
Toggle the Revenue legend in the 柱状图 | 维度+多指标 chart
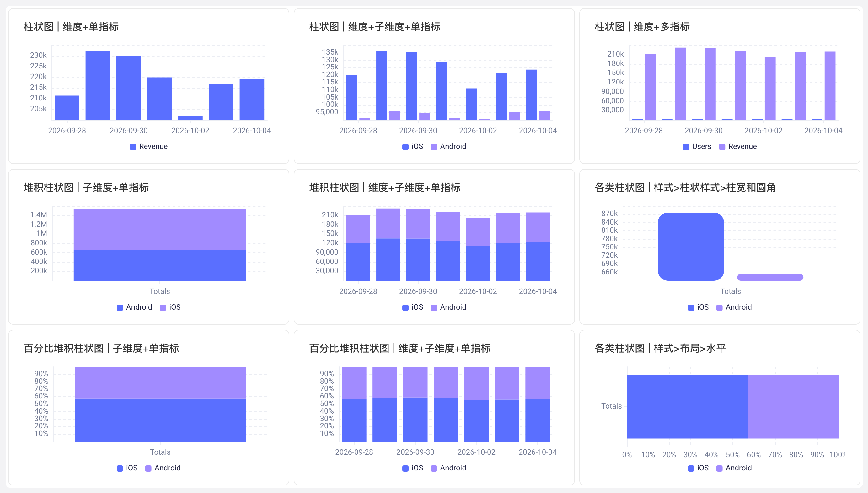[738, 146]
